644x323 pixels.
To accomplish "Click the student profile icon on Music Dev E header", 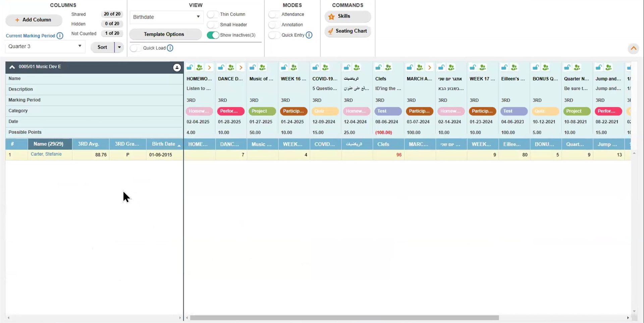I will [177, 67].
